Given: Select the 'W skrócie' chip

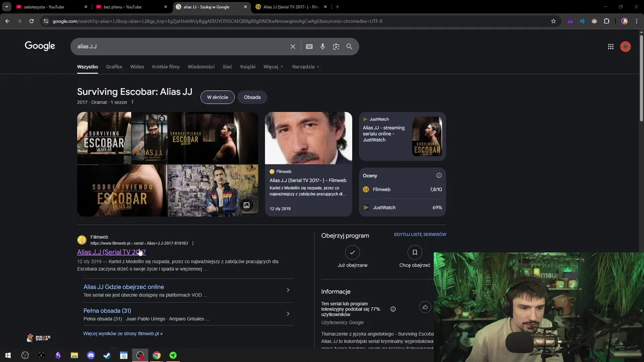Looking at the screenshot, I should click(x=217, y=97).
